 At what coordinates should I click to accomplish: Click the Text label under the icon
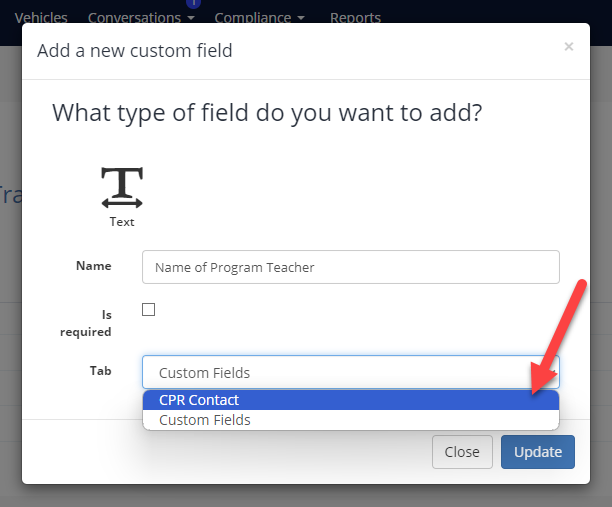coord(122,222)
